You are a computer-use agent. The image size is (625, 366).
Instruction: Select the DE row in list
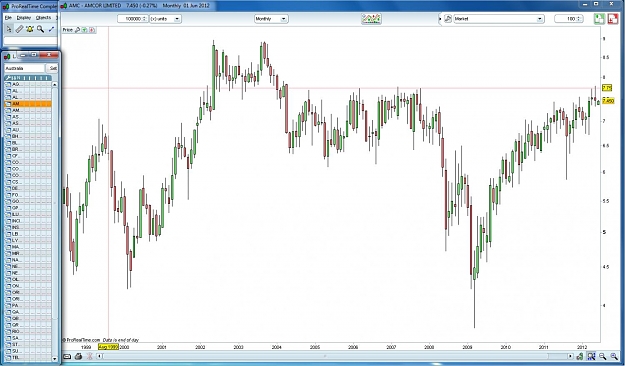[28, 188]
